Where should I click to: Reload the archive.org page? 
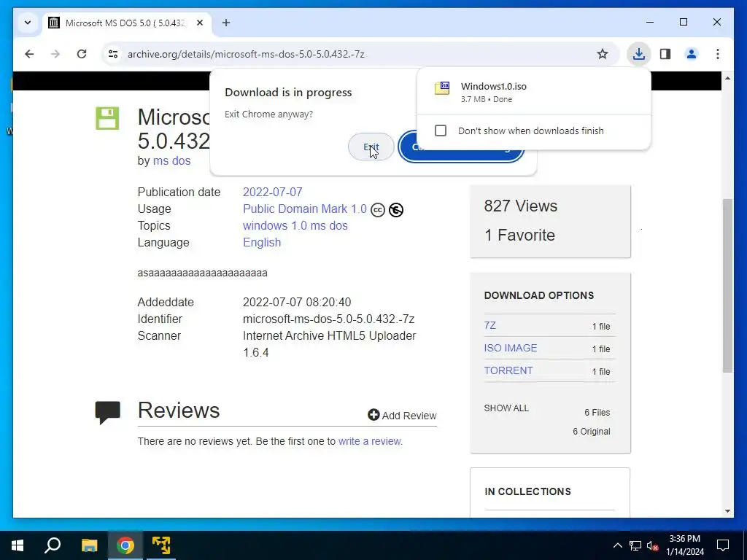point(82,54)
